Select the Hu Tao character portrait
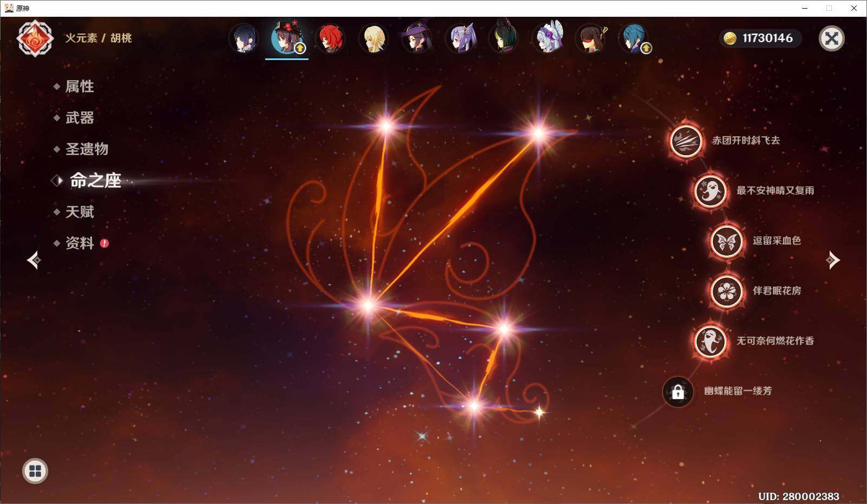Image resolution: width=867 pixels, height=504 pixels. pos(287,38)
